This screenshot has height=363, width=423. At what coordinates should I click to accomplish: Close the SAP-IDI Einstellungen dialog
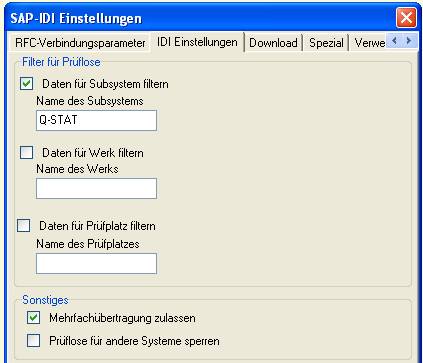[406, 17]
